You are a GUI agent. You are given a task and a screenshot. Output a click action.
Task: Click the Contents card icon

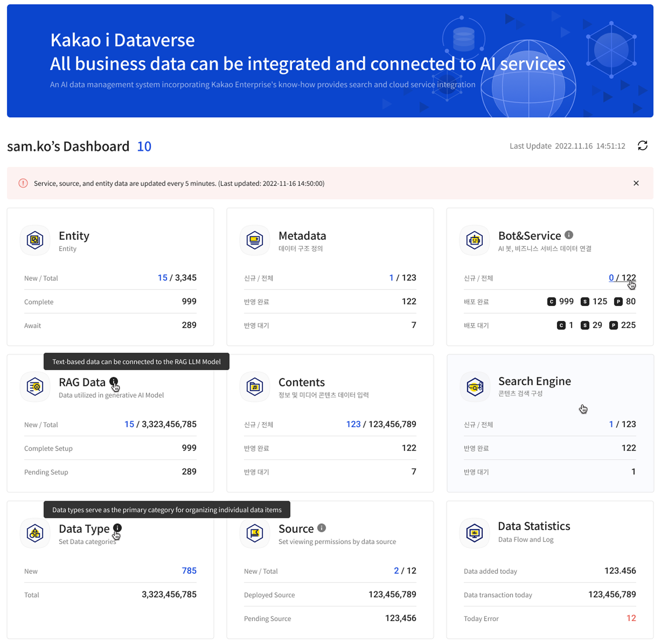(255, 387)
